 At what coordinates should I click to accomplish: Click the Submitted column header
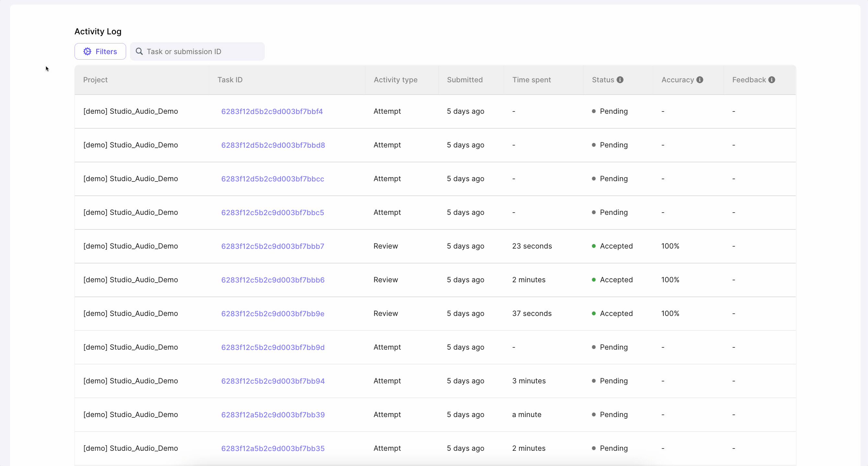click(465, 80)
